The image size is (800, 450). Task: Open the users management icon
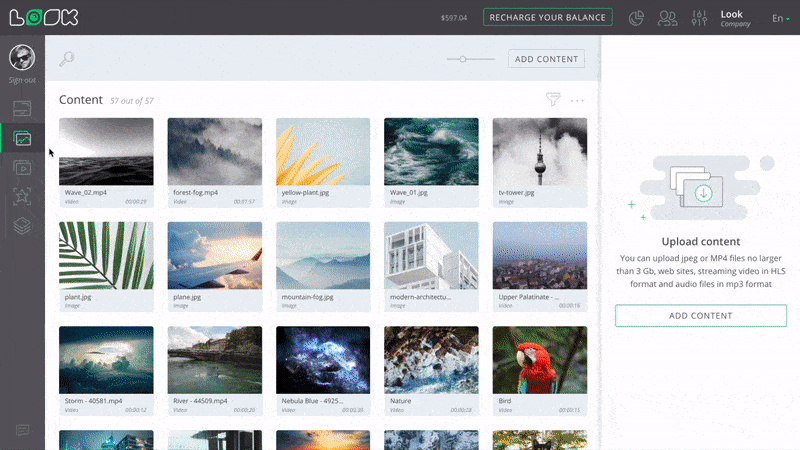[x=668, y=18]
